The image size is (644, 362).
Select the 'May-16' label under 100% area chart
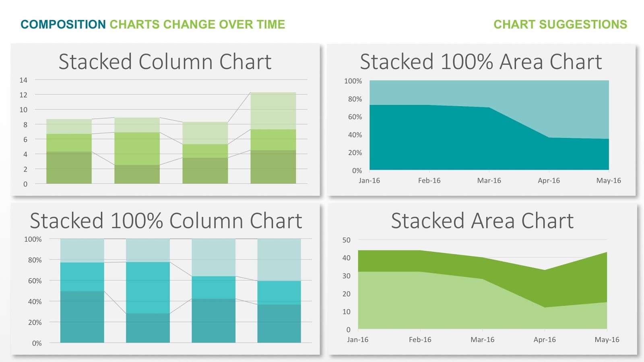[x=609, y=181]
